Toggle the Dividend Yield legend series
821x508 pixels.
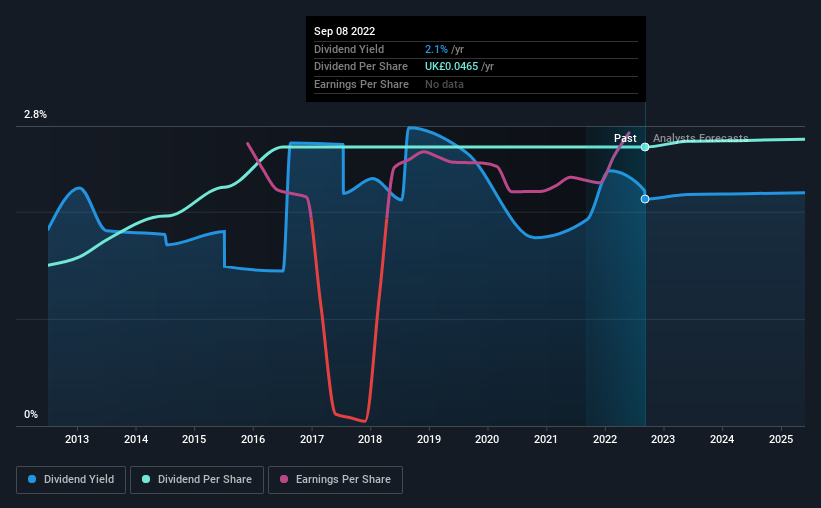(71, 480)
